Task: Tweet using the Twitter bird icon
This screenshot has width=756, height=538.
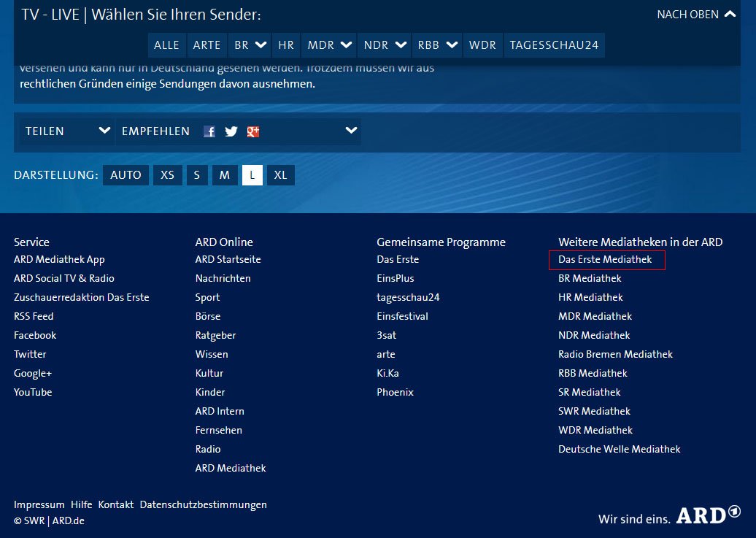Action: (231, 131)
